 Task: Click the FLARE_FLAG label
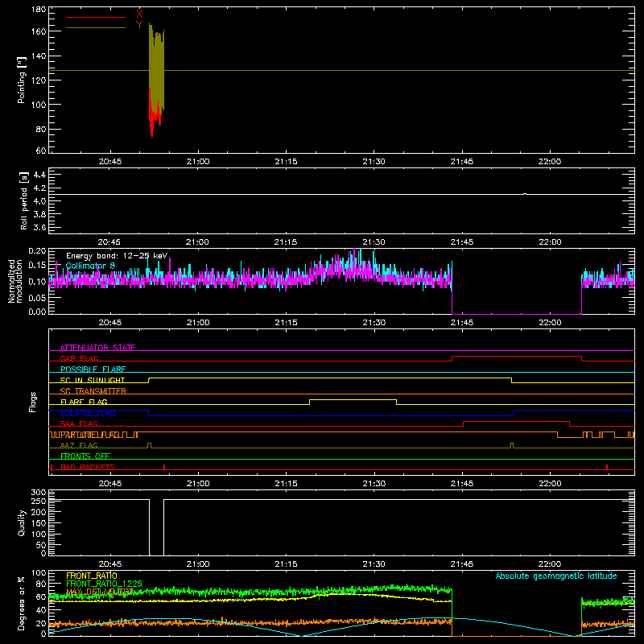click(84, 402)
